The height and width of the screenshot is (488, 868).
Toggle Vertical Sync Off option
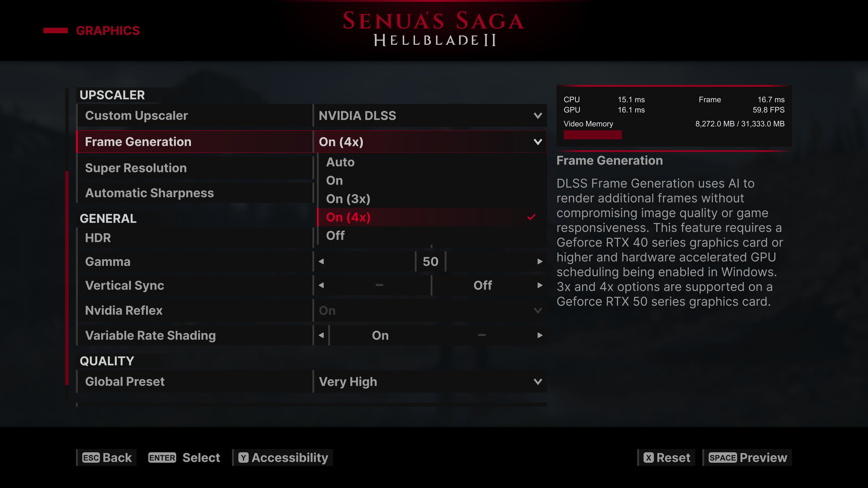(483, 285)
